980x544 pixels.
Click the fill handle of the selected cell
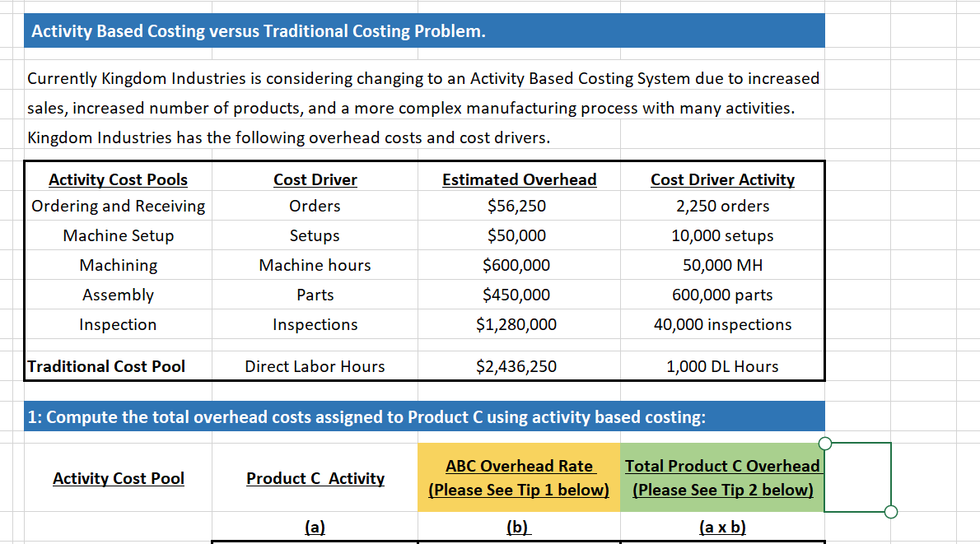click(x=890, y=512)
